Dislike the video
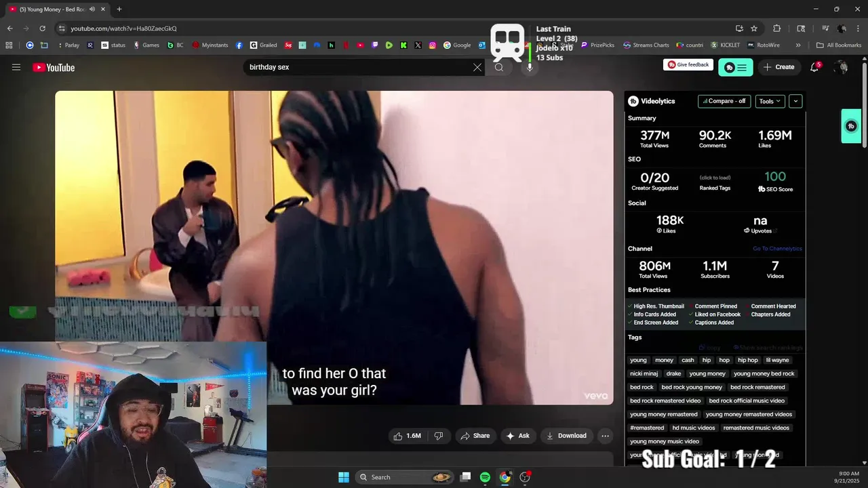 coord(438,436)
